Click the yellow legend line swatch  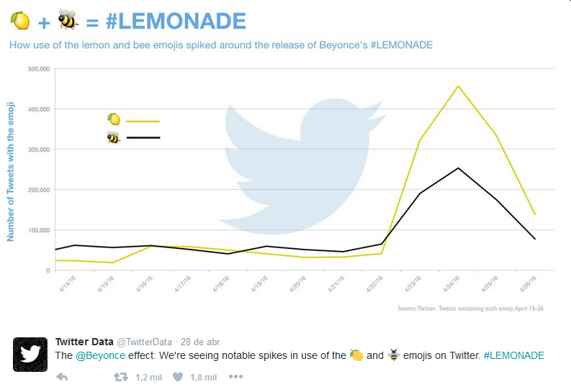tap(143, 122)
